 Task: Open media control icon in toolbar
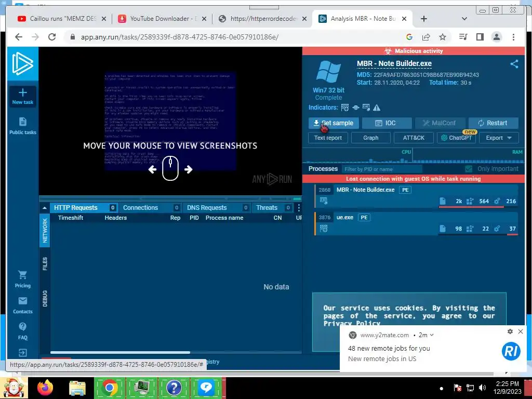coord(463,37)
